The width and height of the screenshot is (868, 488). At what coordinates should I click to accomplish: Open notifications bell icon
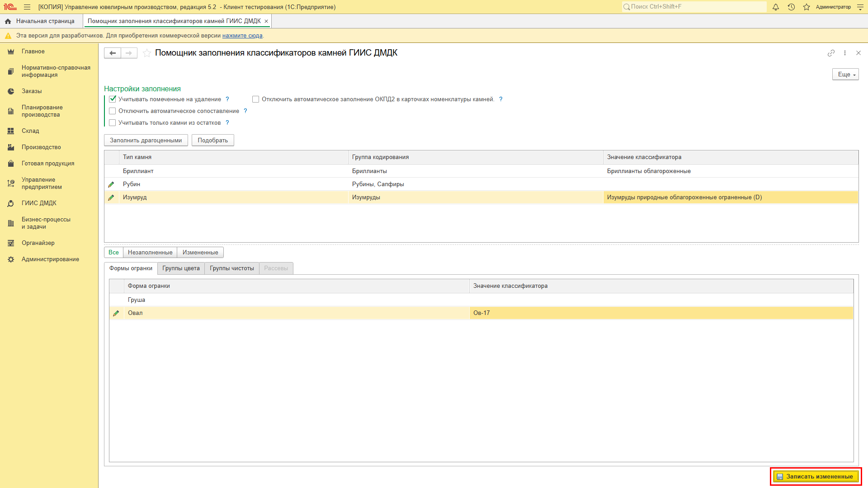pos(776,7)
